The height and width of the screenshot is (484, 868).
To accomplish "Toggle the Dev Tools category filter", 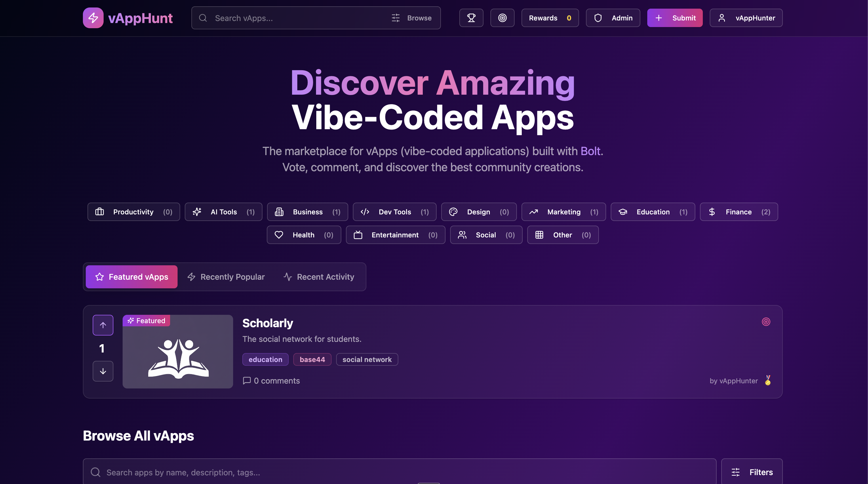I will pyautogui.click(x=394, y=212).
